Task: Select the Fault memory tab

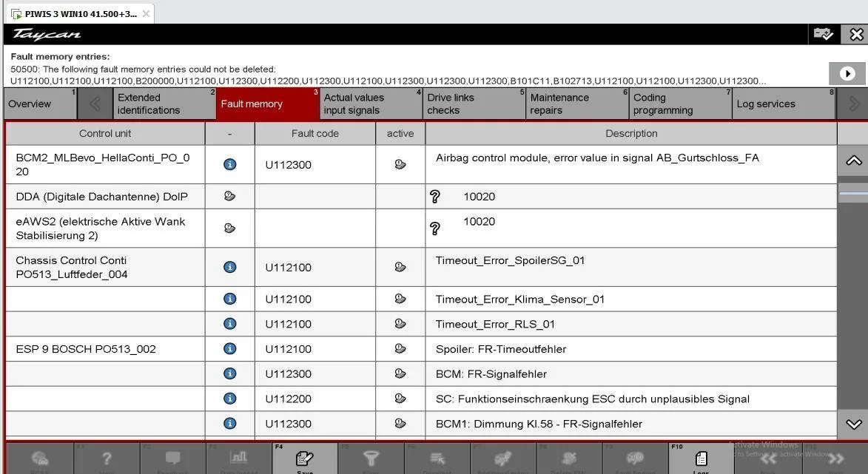Action: click(x=268, y=104)
